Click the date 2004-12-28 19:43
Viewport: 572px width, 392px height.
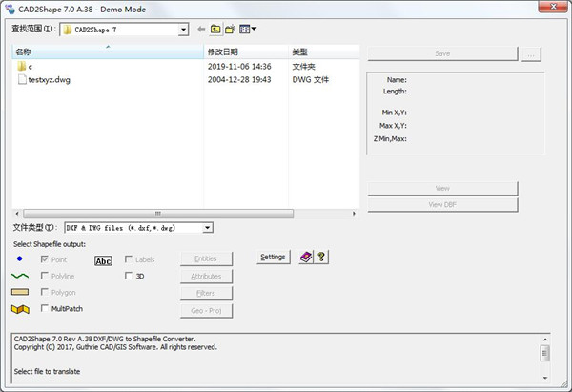(x=239, y=79)
